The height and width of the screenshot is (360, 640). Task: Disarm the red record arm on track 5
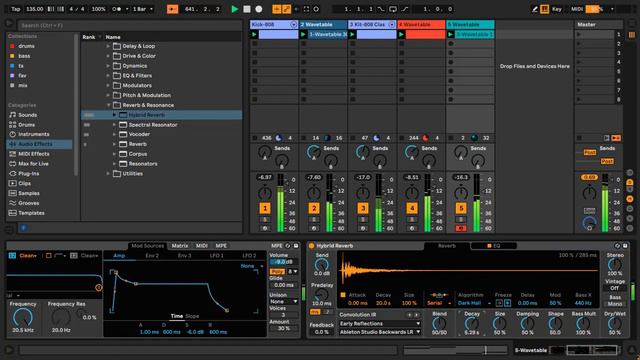[x=461, y=229]
